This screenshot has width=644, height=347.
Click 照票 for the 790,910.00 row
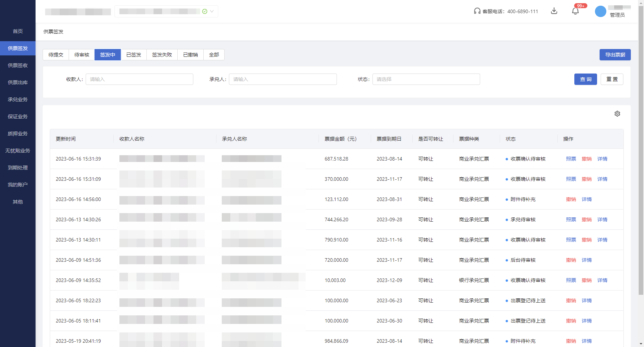571,240
